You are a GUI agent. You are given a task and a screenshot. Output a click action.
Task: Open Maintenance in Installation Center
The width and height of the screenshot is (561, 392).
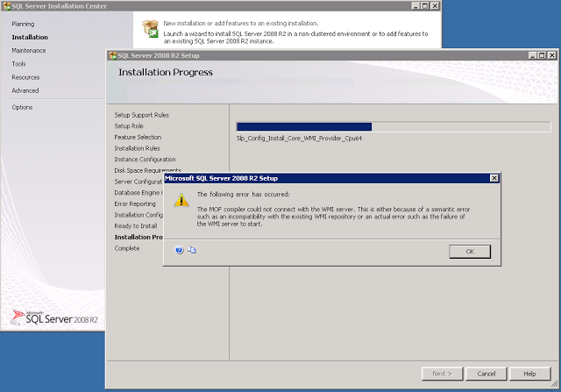pos(29,51)
